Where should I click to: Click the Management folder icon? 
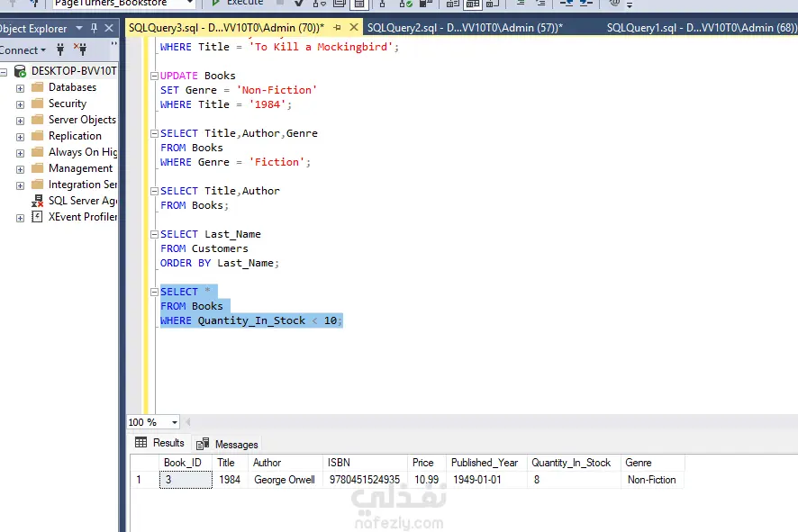pos(37,168)
